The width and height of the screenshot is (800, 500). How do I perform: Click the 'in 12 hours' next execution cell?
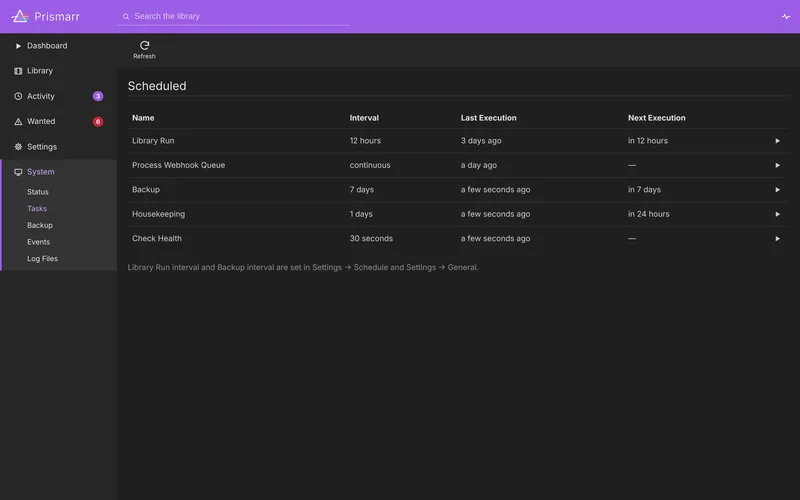coord(648,141)
